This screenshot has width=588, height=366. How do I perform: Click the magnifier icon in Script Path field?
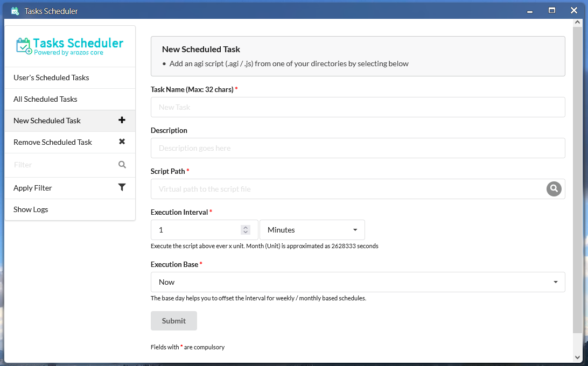(x=554, y=189)
